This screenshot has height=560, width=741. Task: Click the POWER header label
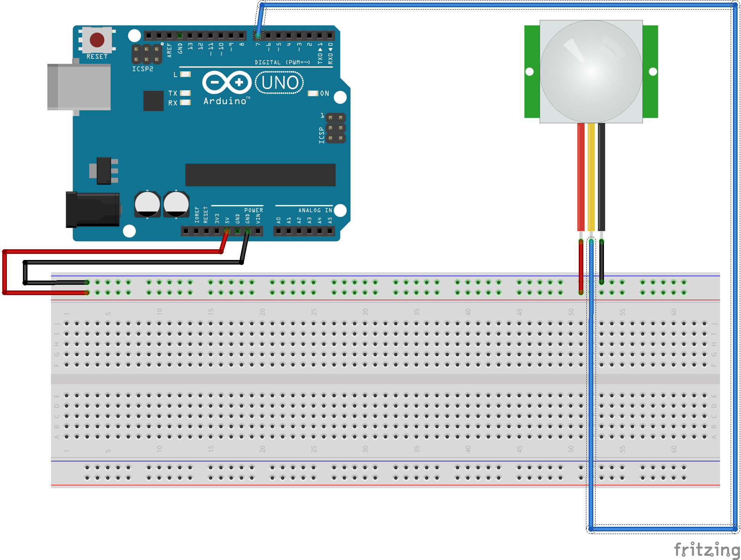tap(253, 210)
